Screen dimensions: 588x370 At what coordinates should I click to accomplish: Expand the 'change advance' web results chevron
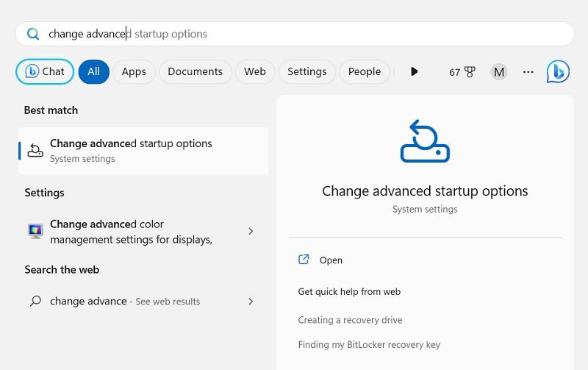click(x=251, y=301)
